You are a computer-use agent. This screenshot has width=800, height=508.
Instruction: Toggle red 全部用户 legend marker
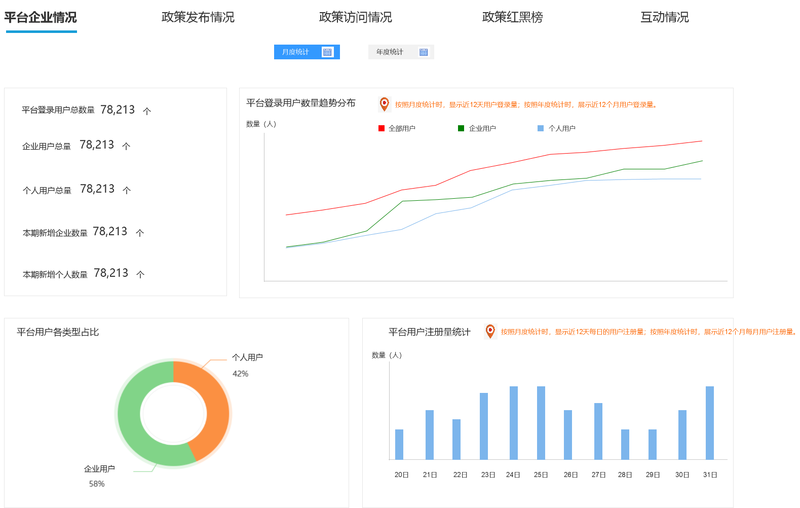coord(381,128)
